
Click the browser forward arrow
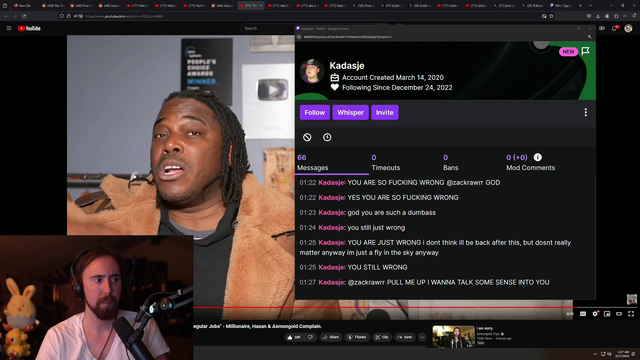15,16
